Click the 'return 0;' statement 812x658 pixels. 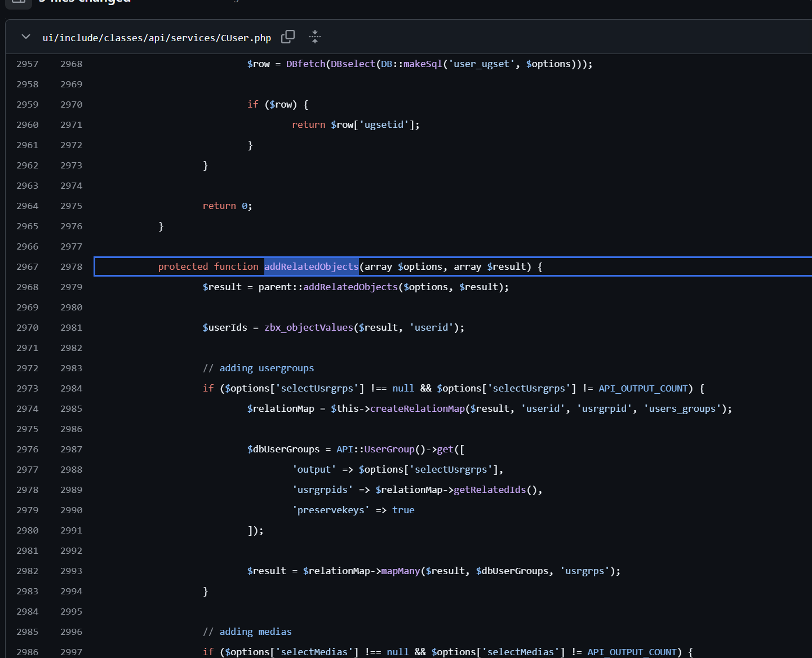228,206
